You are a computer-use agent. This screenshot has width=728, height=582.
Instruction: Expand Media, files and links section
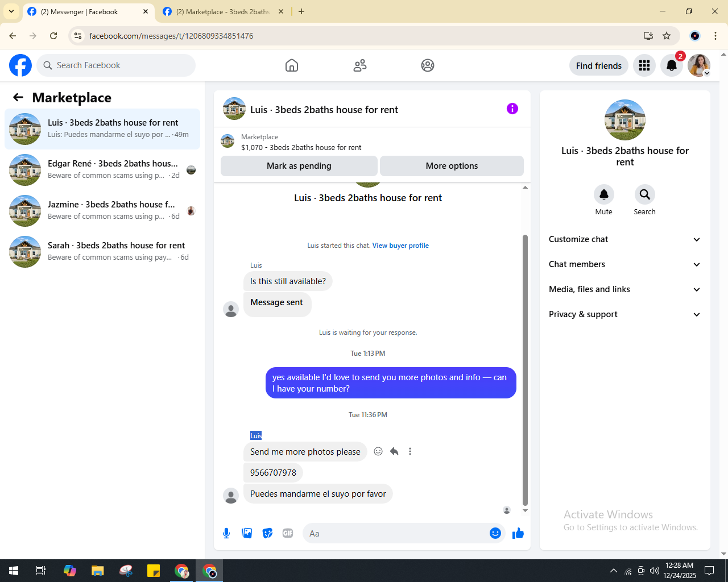(x=624, y=289)
